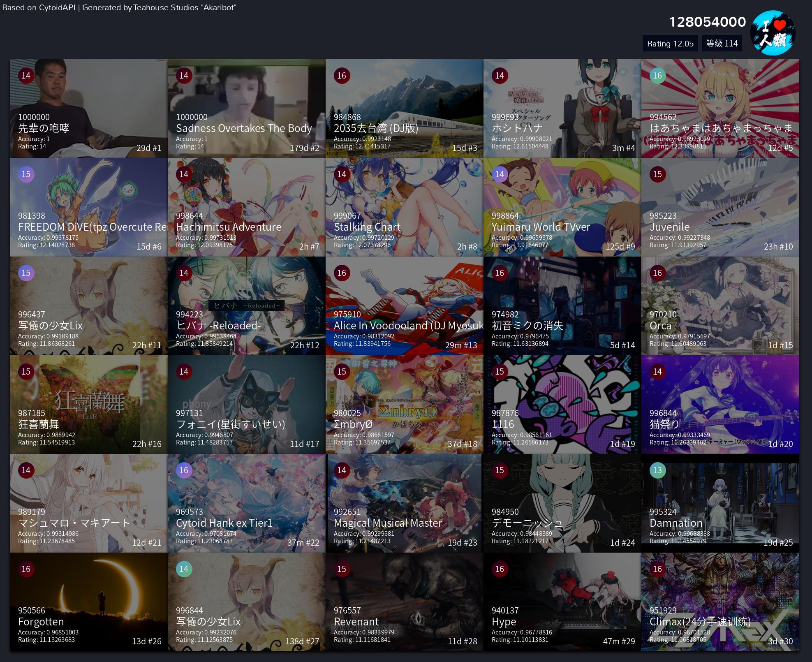Click the level 14 badge on 先輩の咆哮
The image size is (812, 662).
tap(26, 76)
